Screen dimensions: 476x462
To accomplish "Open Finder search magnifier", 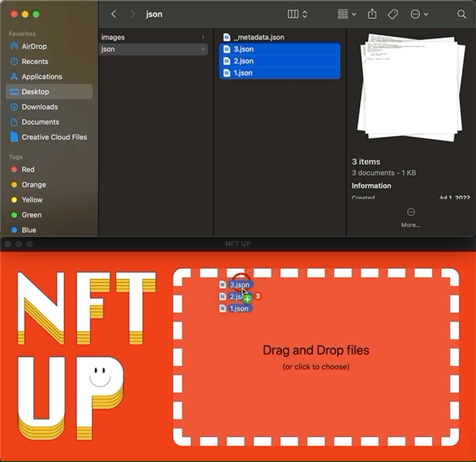I will coord(461,14).
